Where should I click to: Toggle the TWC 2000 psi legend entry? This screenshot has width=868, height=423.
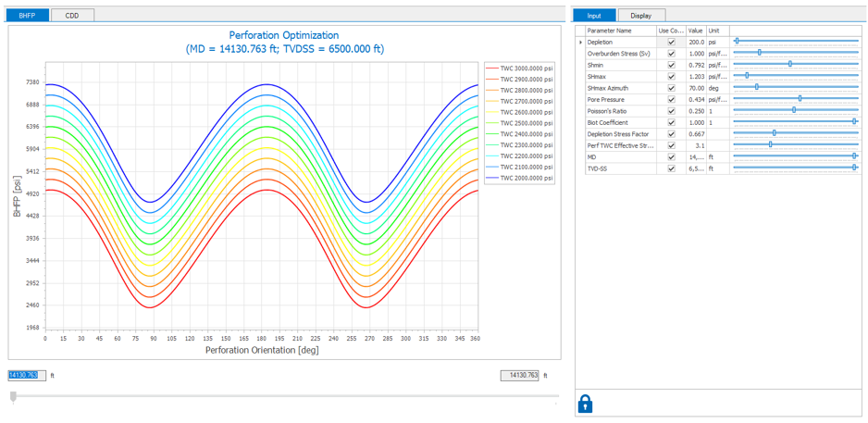tap(527, 178)
